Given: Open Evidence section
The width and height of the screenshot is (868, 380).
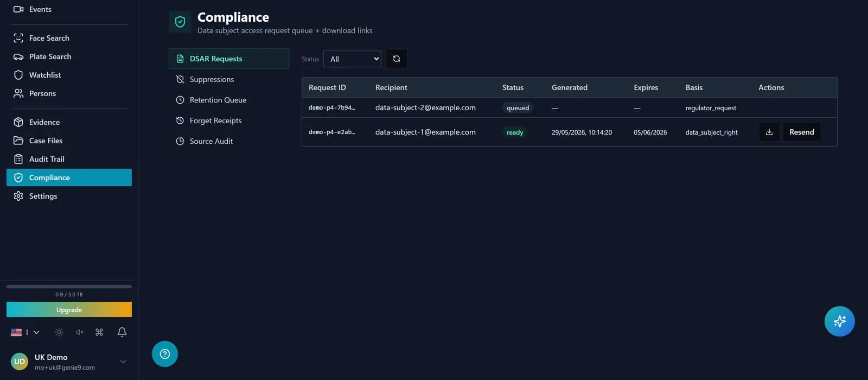Looking at the screenshot, I should coord(69,122).
